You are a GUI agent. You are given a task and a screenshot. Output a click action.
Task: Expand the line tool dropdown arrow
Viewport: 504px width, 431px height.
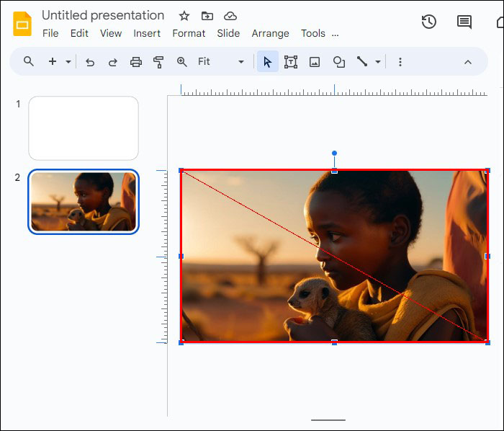(378, 62)
